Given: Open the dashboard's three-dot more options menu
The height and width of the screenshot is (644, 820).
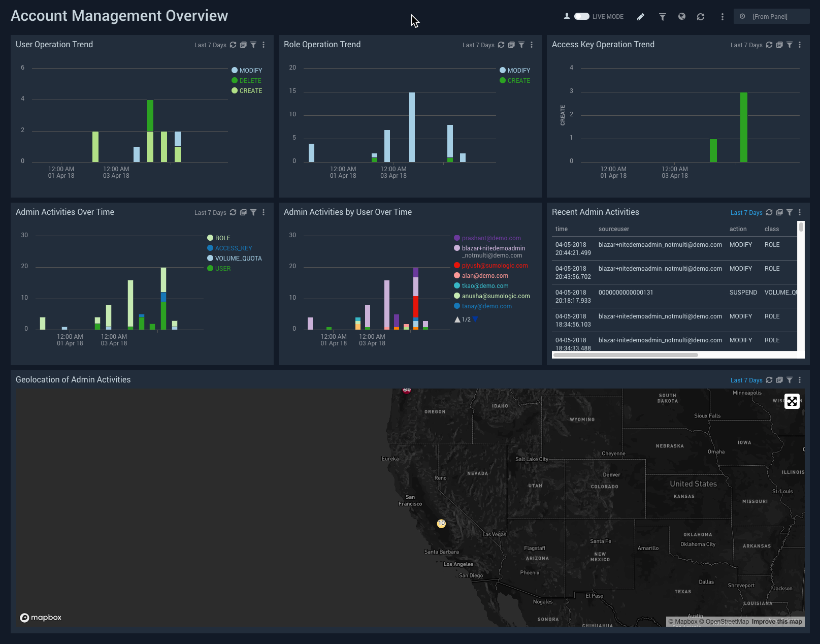Looking at the screenshot, I should (722, 17).
